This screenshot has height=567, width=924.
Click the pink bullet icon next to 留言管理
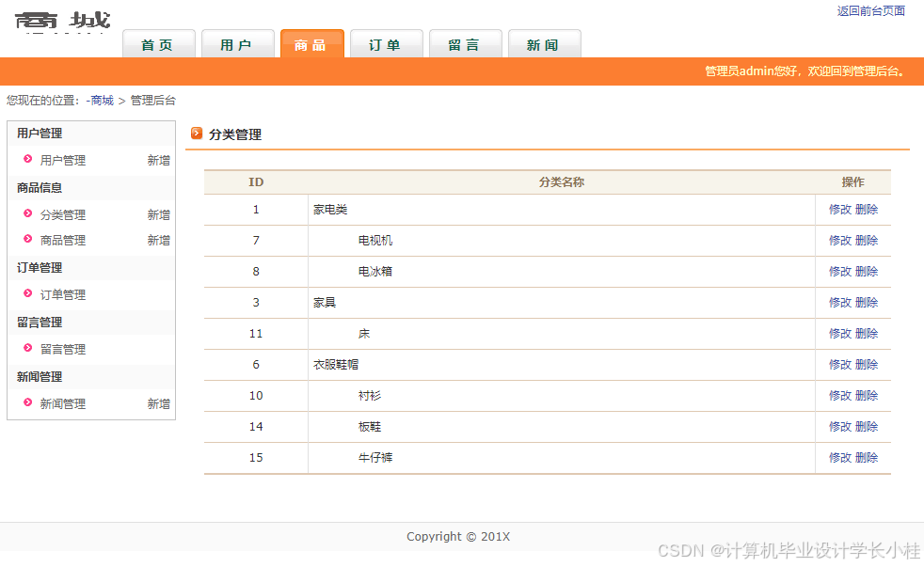point(27,348)
